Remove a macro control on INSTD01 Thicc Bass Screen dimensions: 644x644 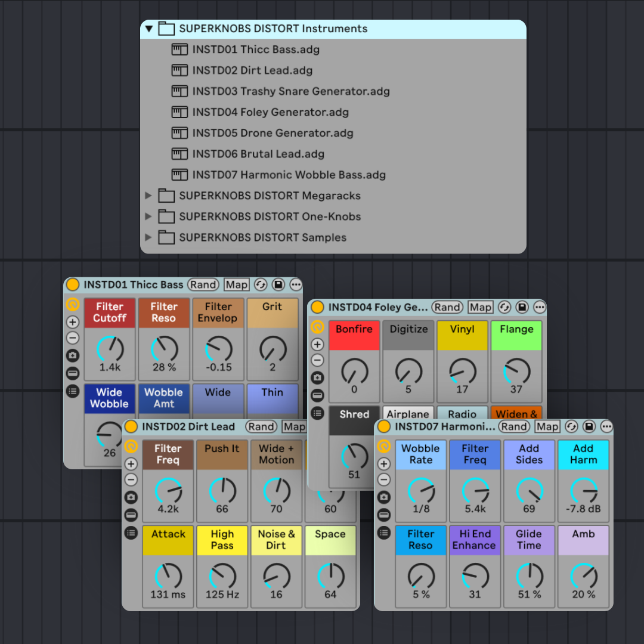72,338
